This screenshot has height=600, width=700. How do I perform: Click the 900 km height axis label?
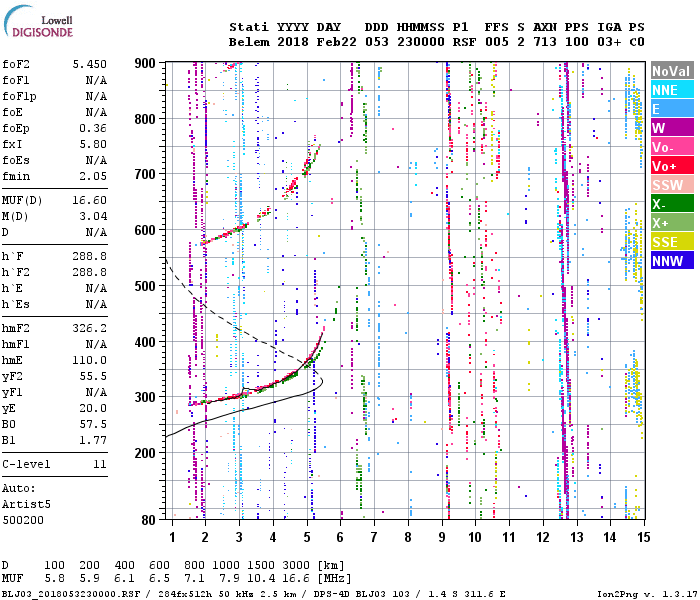click(145, 63)
